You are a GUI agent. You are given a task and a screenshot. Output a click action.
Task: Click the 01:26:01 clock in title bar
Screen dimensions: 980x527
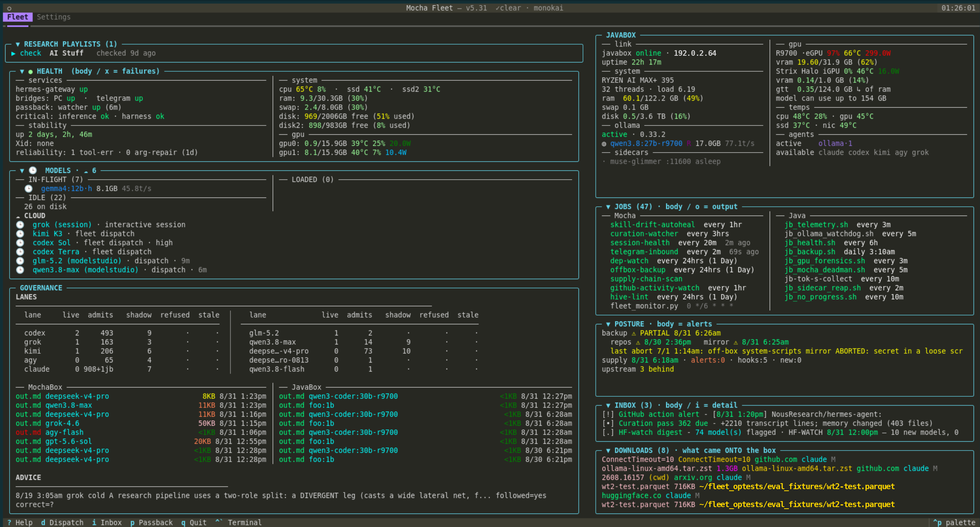tap(958, 8)
